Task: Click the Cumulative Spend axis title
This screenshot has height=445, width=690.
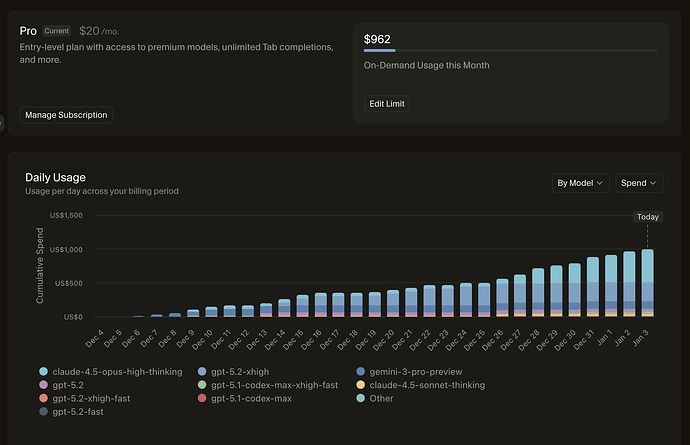Action: click(40, 265)
